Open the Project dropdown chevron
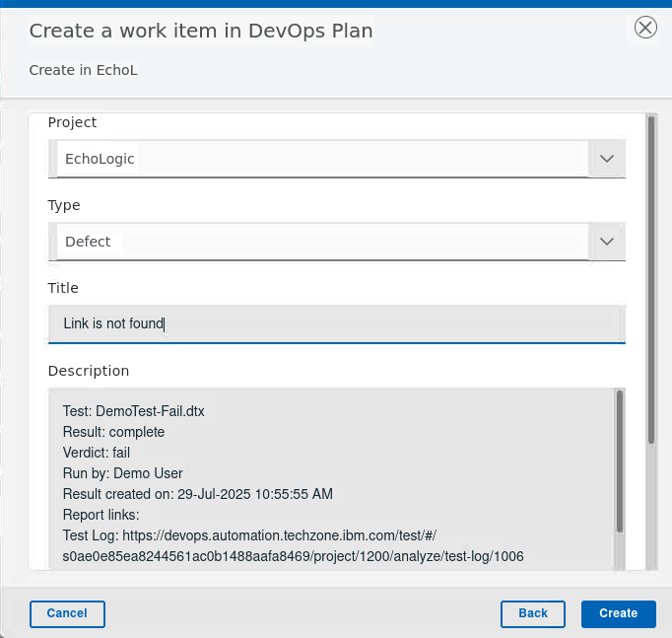 click(x=607, y=159)
